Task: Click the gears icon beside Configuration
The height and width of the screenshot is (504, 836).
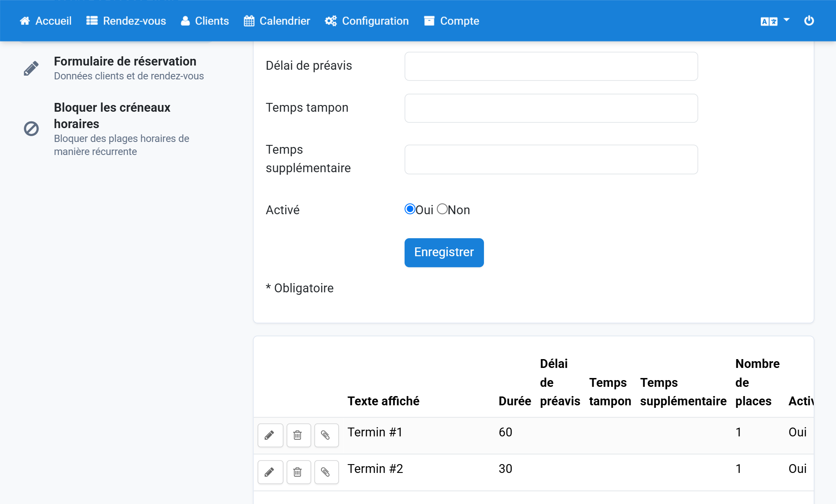Action: pos(331,21)
